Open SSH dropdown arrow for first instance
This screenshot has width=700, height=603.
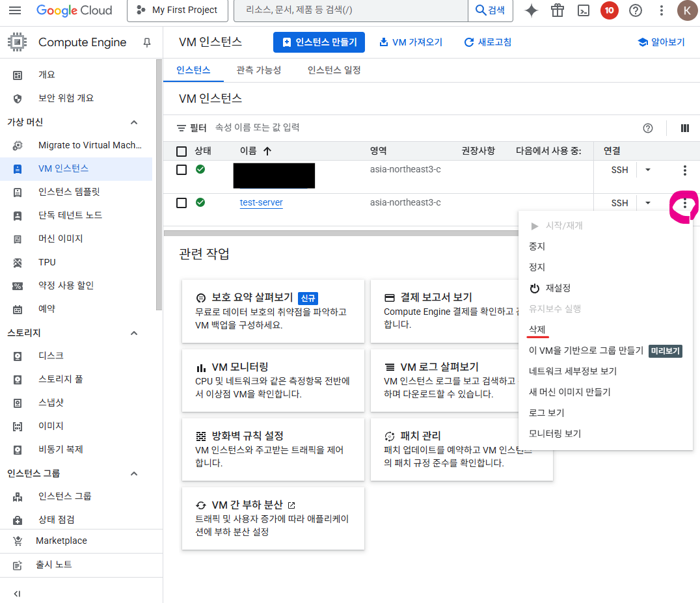pos(648,170)
